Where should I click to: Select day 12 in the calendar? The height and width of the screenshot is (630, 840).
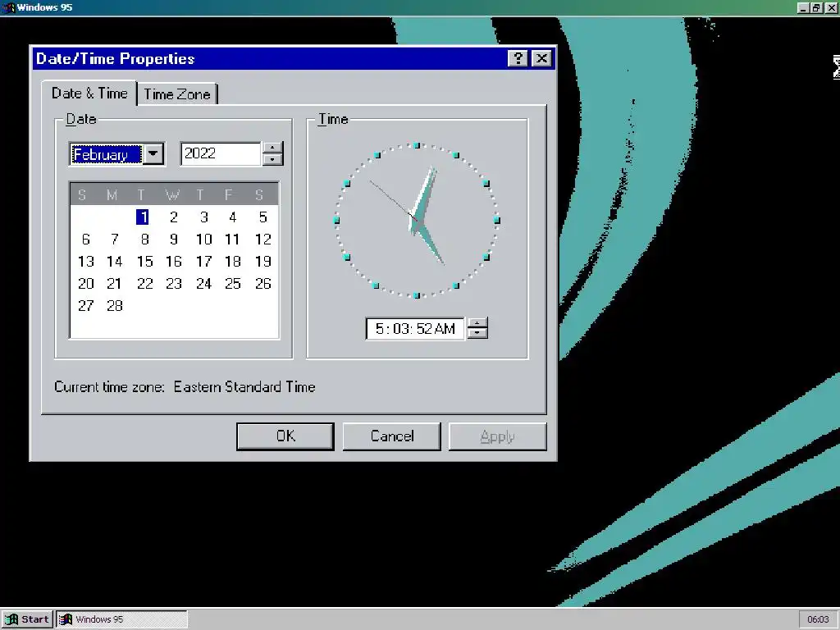coord(263,239)
